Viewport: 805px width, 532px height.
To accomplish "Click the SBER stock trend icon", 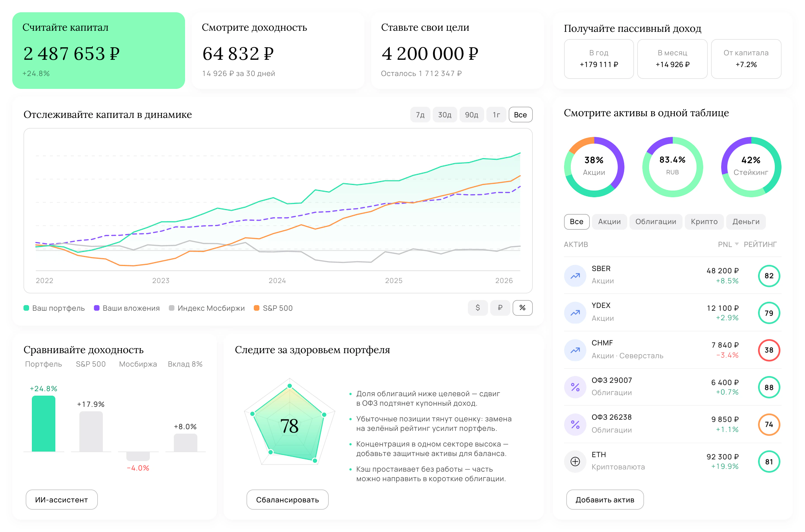I will tap(575, 275).
